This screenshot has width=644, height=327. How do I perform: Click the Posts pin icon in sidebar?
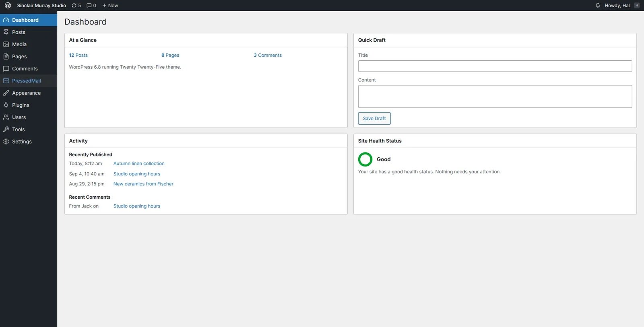point(6,32)
